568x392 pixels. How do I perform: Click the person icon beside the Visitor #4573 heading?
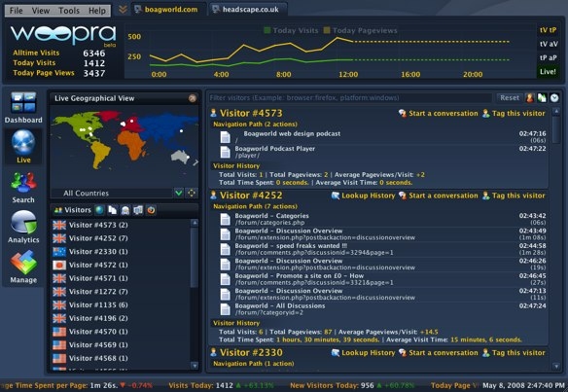213,113
